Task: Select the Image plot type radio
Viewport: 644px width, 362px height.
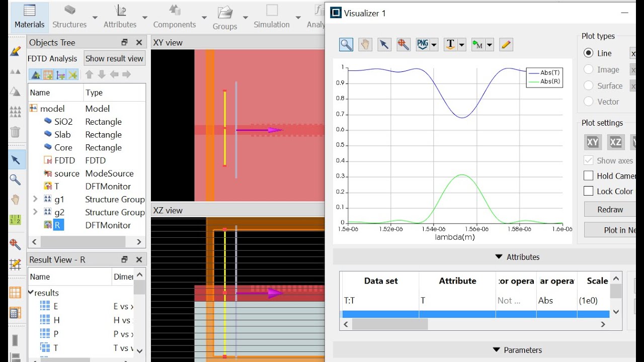Action: point(588,69)
